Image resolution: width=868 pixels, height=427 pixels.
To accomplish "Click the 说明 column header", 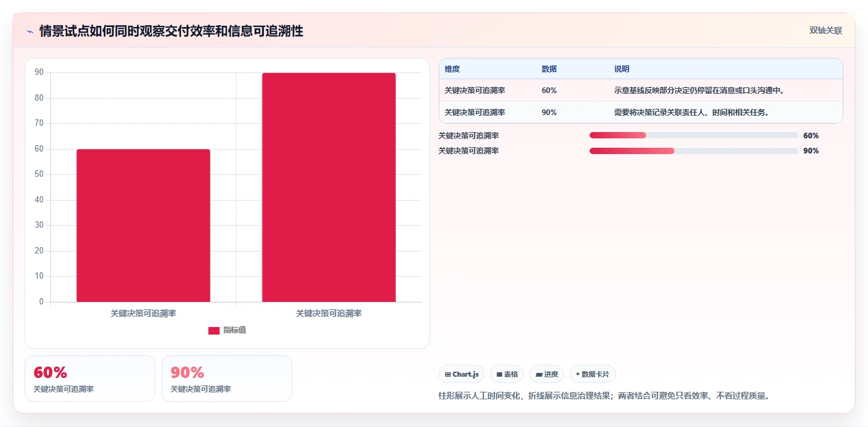I will tap(622, 69).
